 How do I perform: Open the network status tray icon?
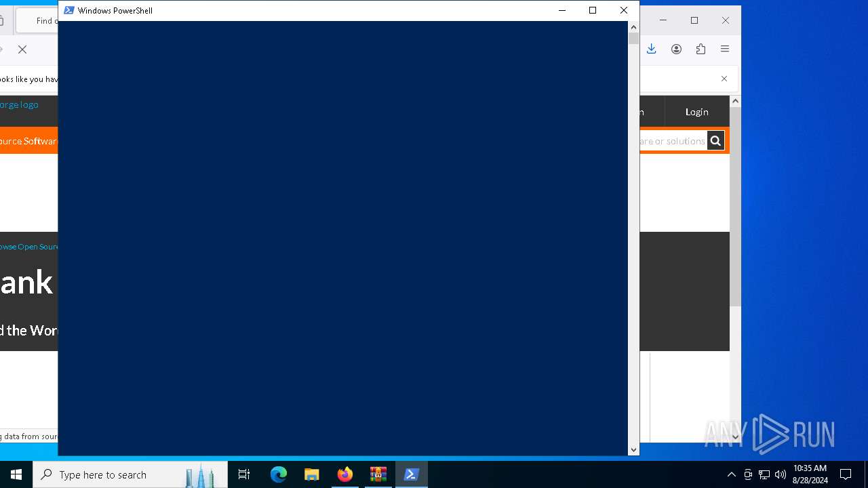764,474
